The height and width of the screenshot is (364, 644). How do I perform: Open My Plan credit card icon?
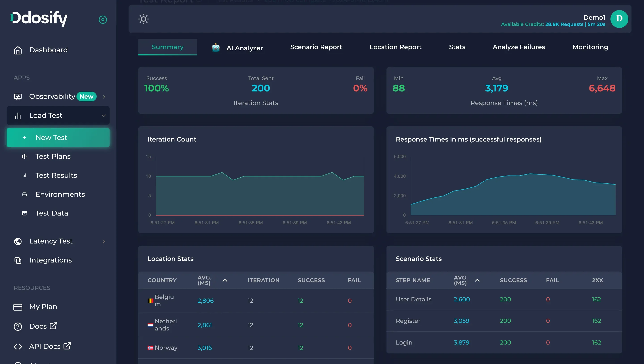click(x=18, y=307)
